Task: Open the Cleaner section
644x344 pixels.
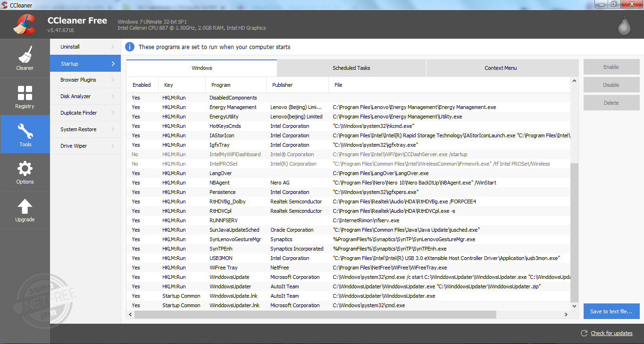Action: [25, 59]
